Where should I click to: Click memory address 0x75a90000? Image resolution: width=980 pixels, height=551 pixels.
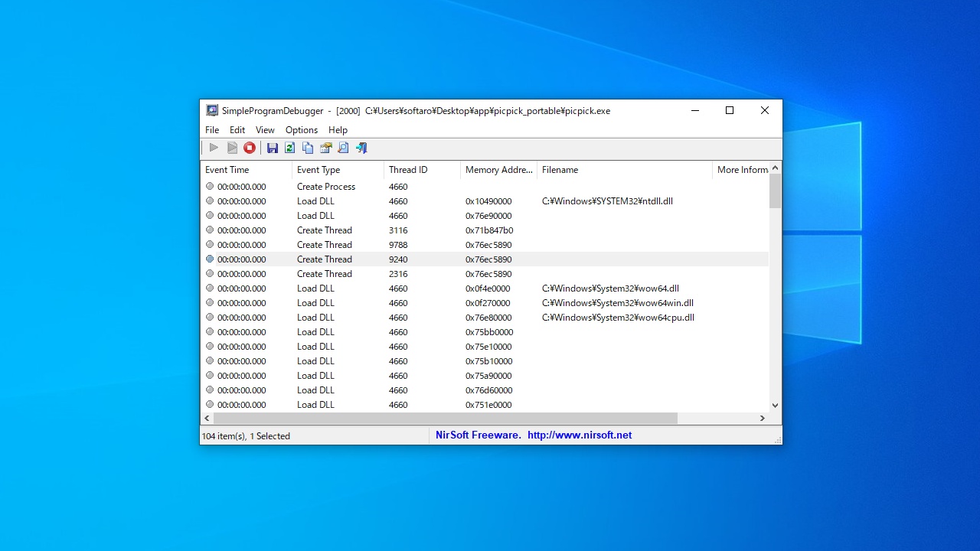click(489, 376)
